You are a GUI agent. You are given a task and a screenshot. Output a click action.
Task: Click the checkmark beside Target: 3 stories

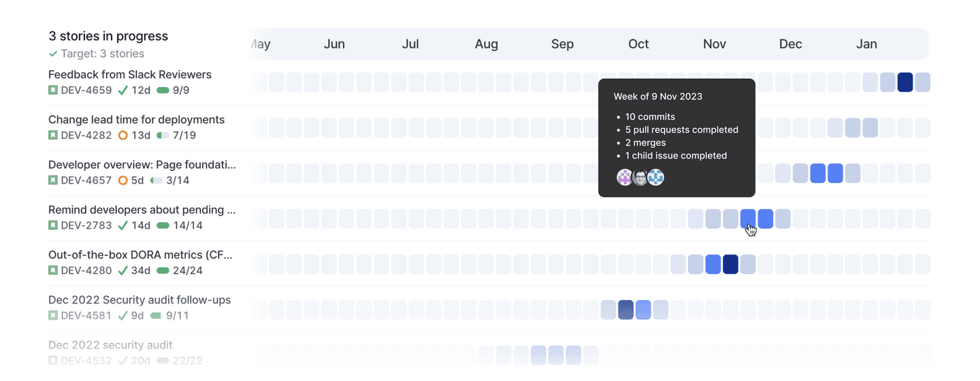pyautogui.click(x=53, y=54)
